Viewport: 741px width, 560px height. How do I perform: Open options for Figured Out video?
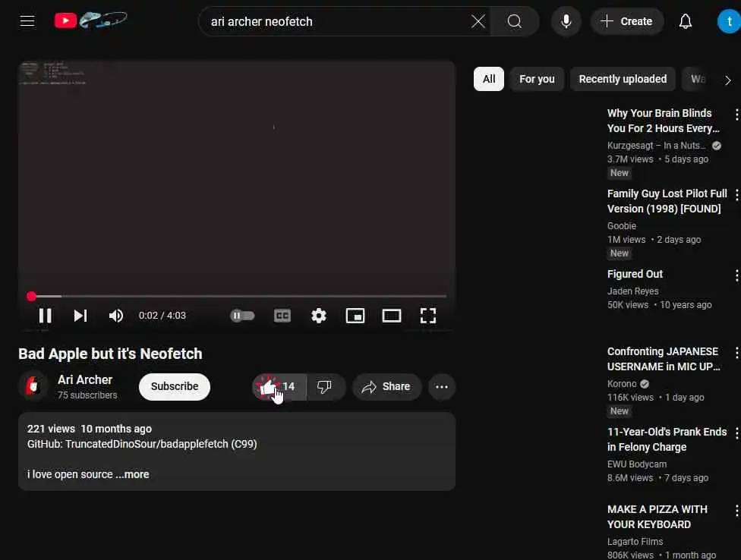click(x=736, y=275)
